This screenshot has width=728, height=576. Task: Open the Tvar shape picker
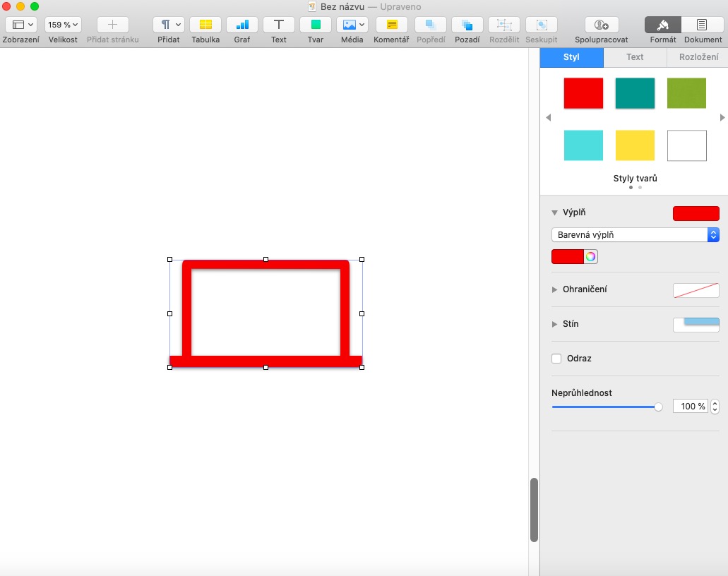(316, 25)
